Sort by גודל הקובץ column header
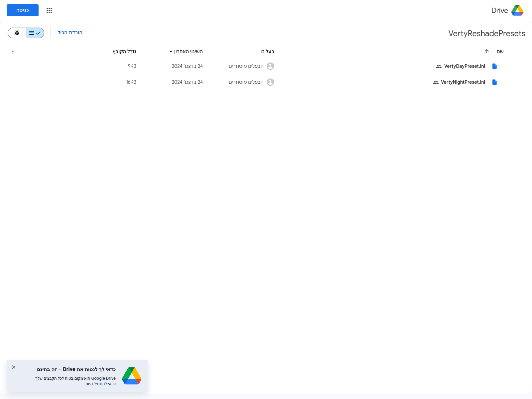532x399 pixels. coord(124,52)
